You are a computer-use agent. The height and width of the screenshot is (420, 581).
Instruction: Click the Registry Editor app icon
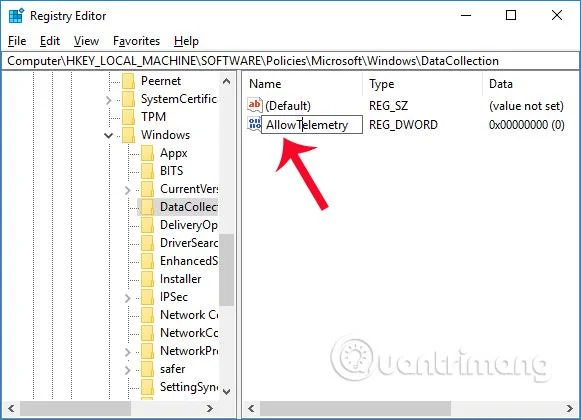pyautogui.click(x=16, y=16)
